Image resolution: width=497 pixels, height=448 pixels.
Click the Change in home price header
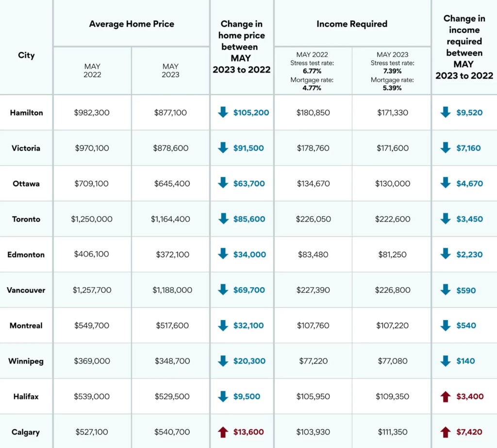point(241,47)
